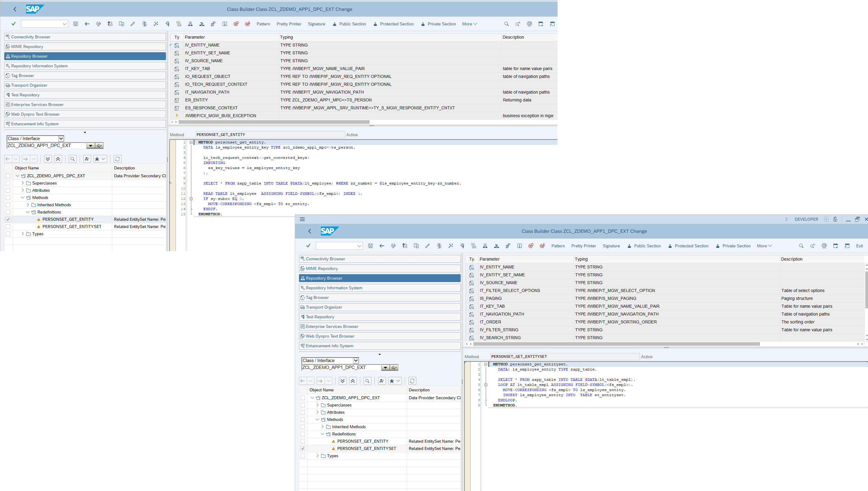Check the Superclasses row checkbox in back window

coord(8,183)
